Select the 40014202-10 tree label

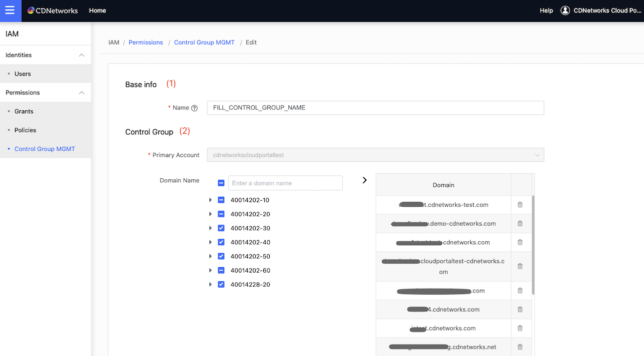coord(250,200)
